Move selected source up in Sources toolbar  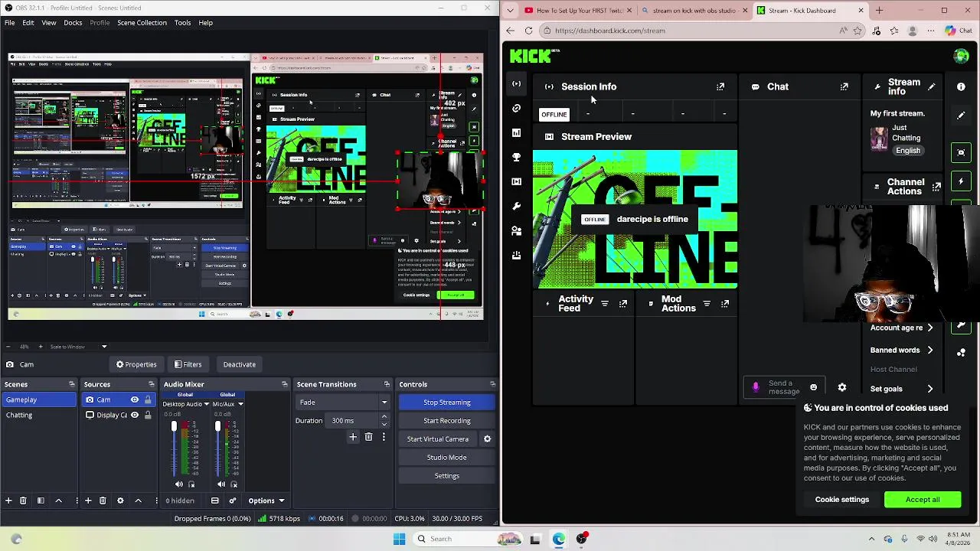coord(138,500)
